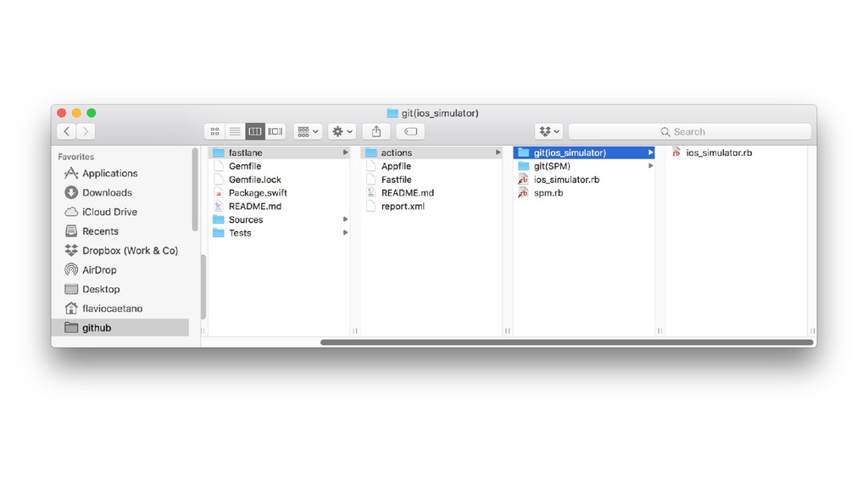Image resolution: width=868 pixels, height=488 pixels.
Task: Click the git(SPM) folder icon
Action: (x=524, y=166)
